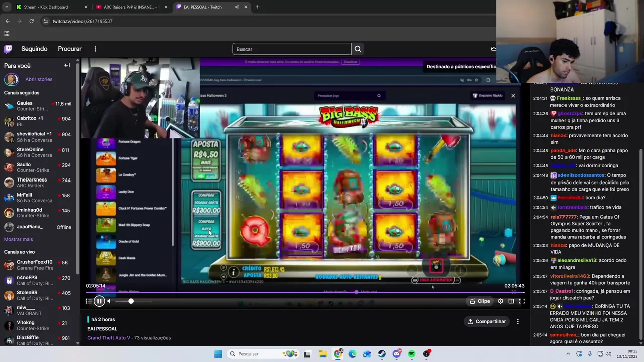Open DiazBiffle channel in sidebar
Image resolution: width=644 pixels, height=362 pixels.
point(39,340)
